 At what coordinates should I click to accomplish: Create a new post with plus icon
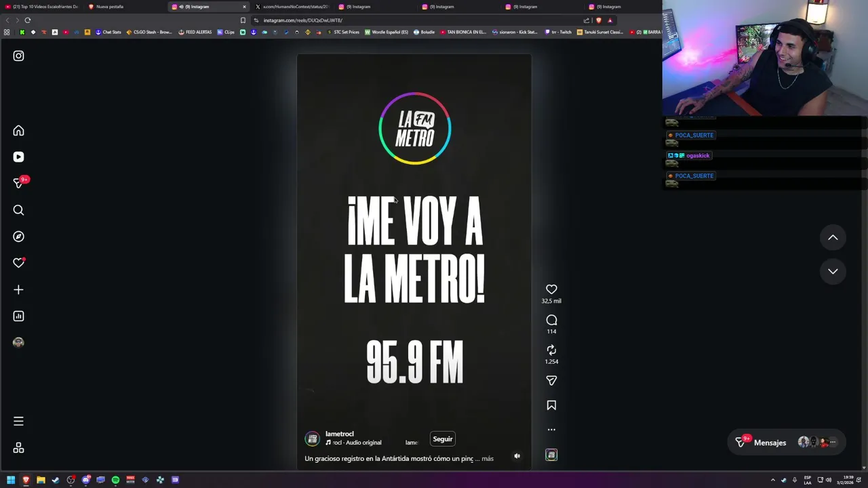18,290
